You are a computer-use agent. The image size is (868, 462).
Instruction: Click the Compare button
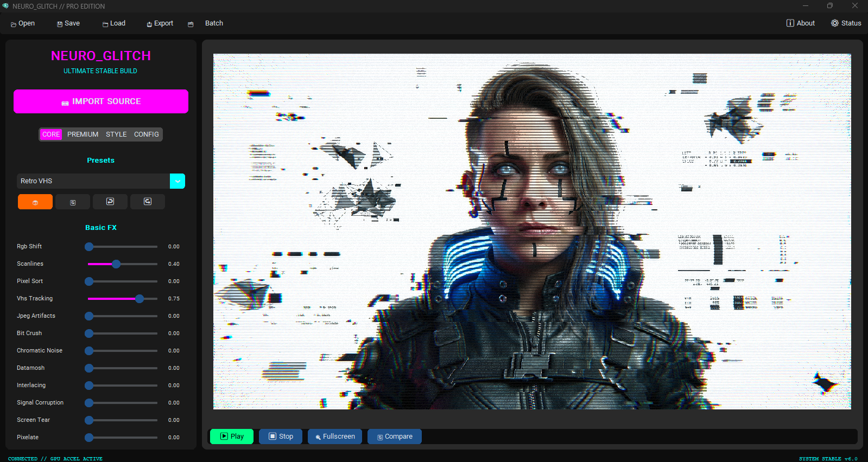395,437
